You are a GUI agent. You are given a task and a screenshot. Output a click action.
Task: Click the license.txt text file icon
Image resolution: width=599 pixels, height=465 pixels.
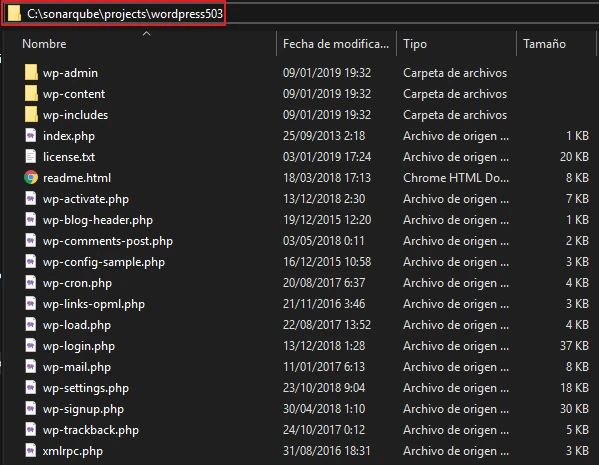click(x=31, y=156)
